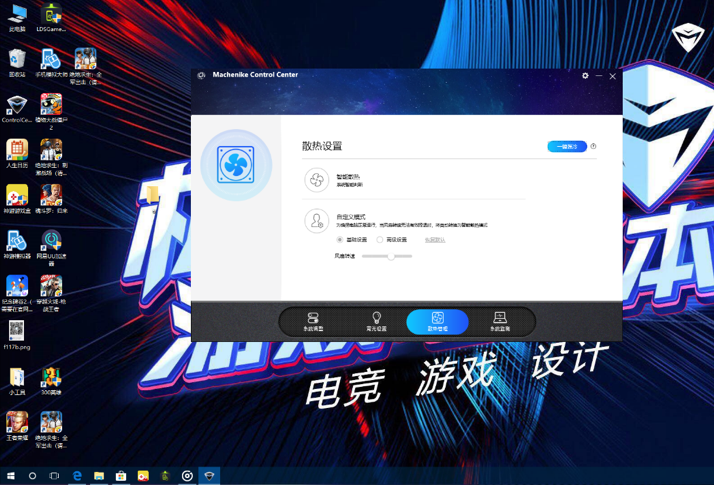Viewport: 714px width, 485px height.
Task: Select the 300英雄 desktop shortcut
Action: (51, 381)
